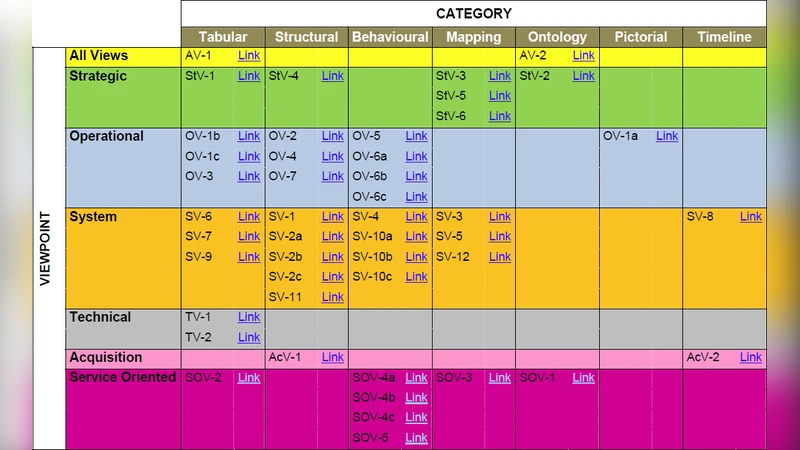Select the CATEGORY header cell

click(473, 14)
